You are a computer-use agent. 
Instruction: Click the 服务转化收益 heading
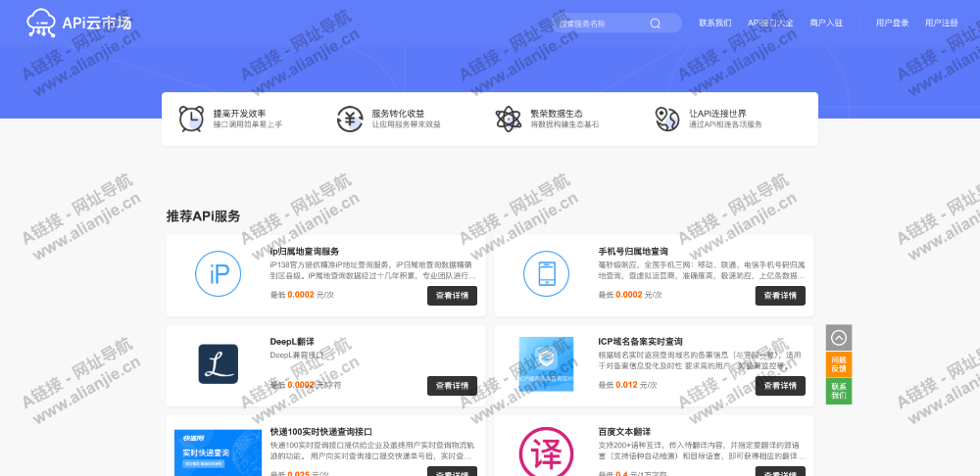click(398, 114)
